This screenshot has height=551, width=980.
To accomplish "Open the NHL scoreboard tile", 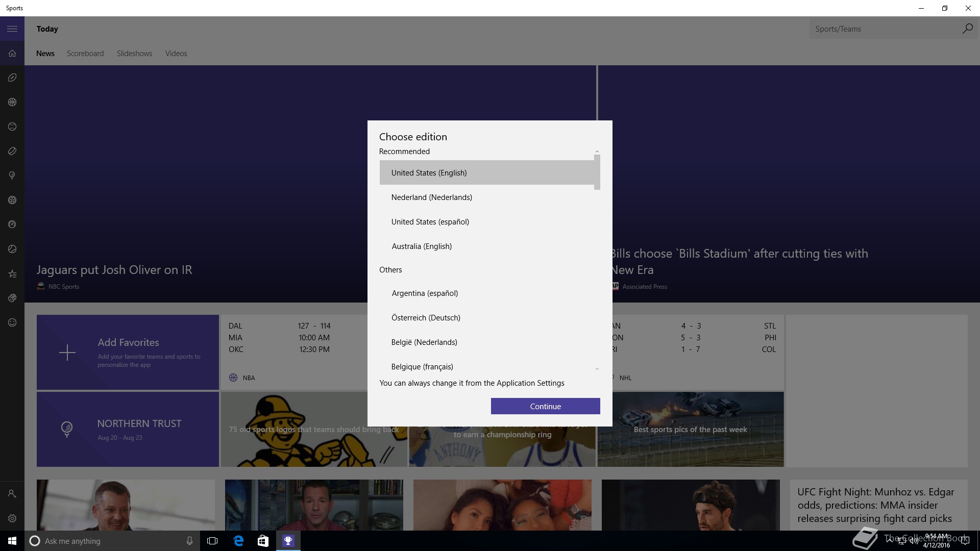I will 698,352.
